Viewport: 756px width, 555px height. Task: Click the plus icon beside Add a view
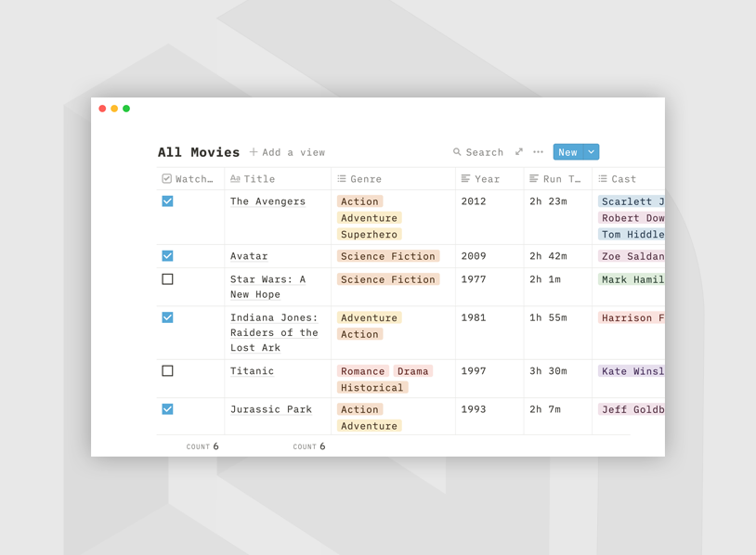click(x=254, y=152)
